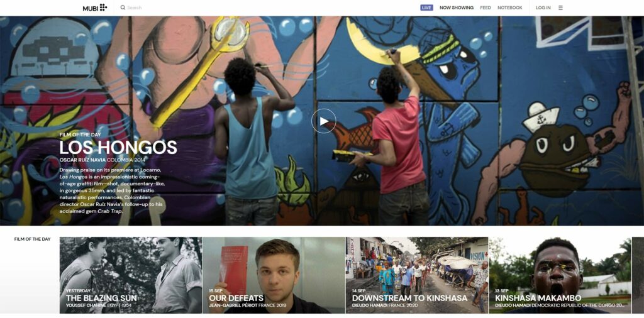Open the Kinshasa Makambo thumbnail
This screenshot has height=318, width=644.
pos(560,275)
